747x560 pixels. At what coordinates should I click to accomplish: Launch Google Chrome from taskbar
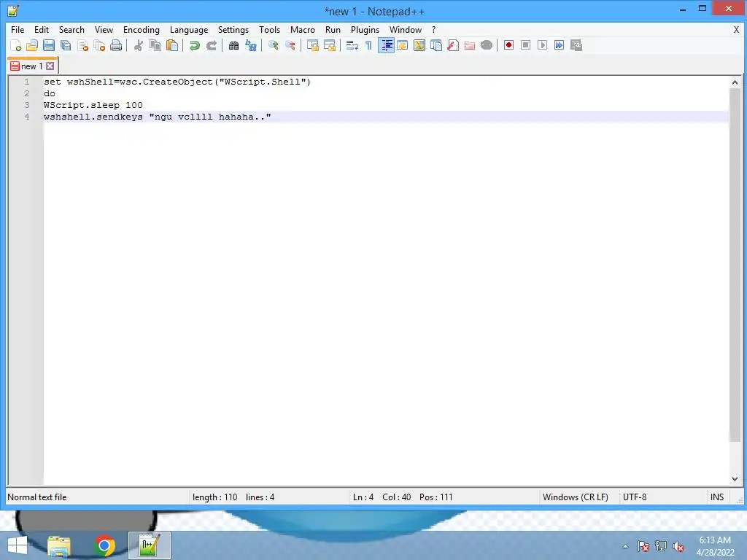point(104,545)
